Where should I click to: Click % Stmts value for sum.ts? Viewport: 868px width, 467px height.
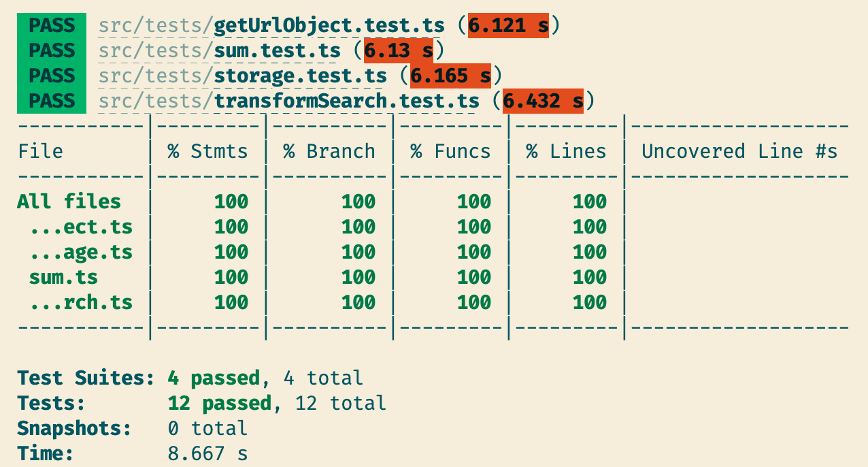tap(231, 277)
